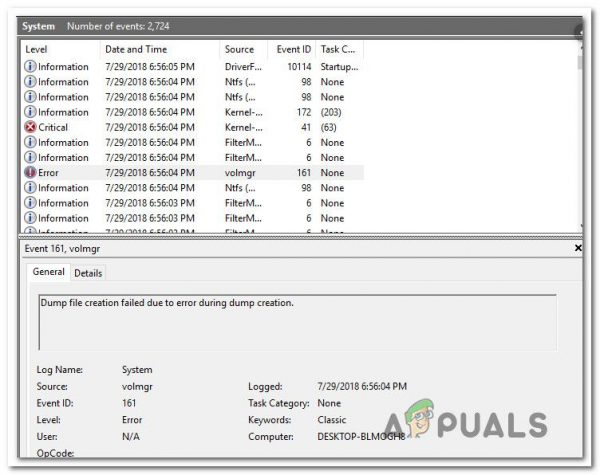Click the 'volmgr' source cell in event list
The height and width of the screenshot is (475, 600).
pos(240,173)
